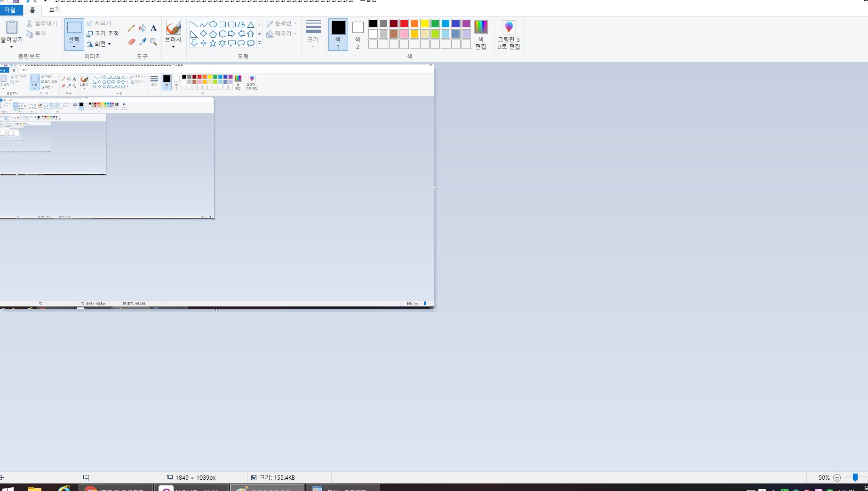Pick the red color swatch

tap(404, 24)
